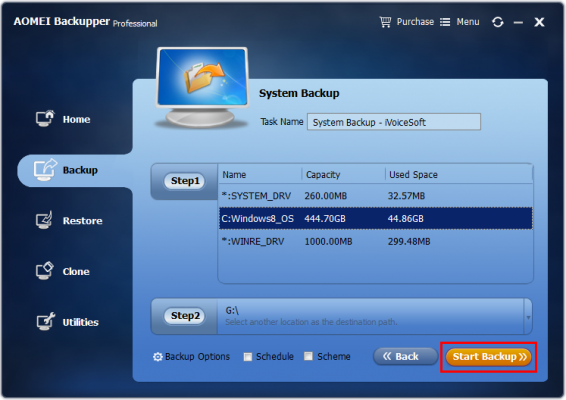
Task: Select the SYSTEM_DRV partition row
Action: click(x=375, y=196)
